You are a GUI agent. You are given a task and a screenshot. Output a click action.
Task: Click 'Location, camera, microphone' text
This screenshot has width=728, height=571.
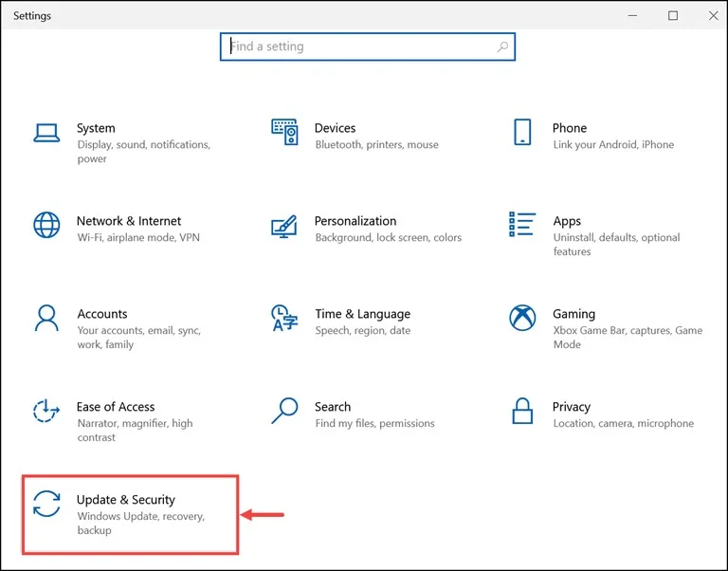624,424
